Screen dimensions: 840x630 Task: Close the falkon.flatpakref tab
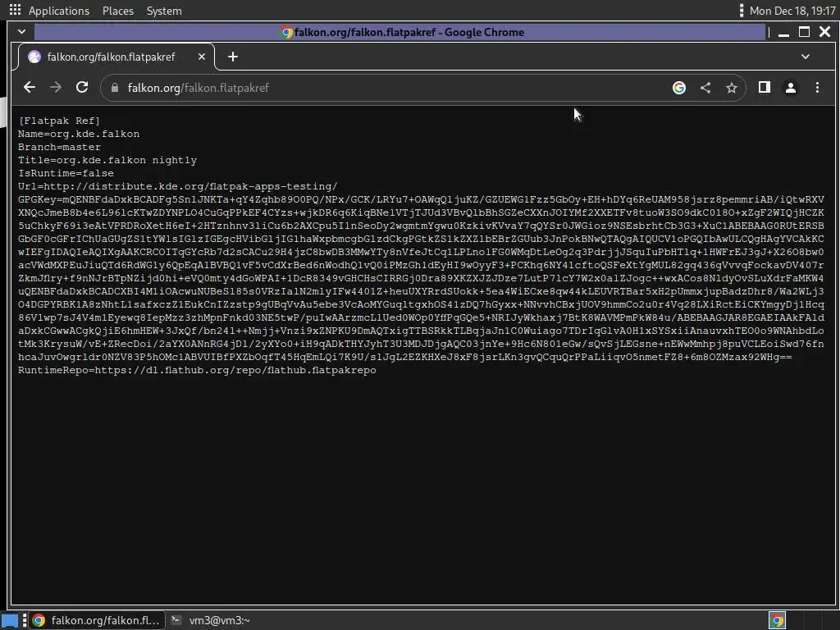point(202,57)
